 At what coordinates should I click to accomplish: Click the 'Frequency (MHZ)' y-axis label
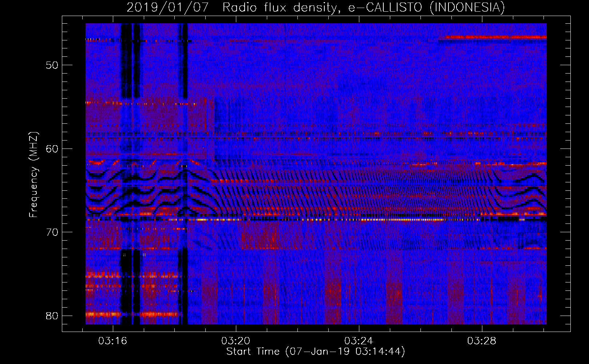pyautogui.click(x=33, y=175)
